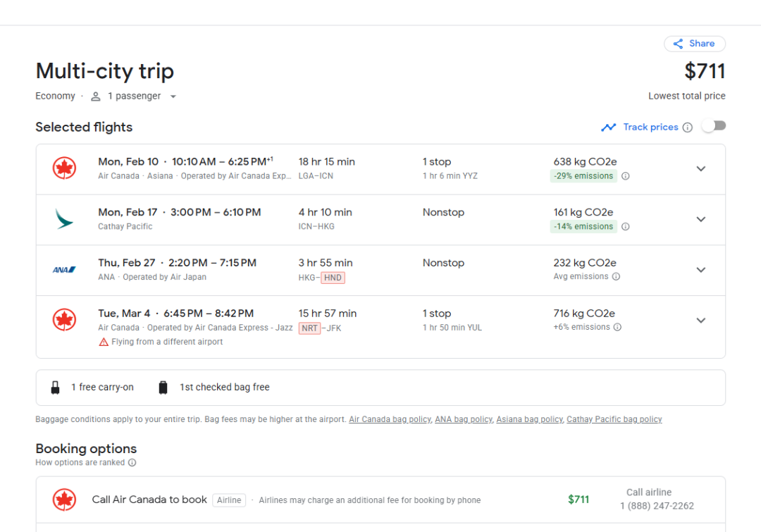This screenshot has width=761, height=532.
Task: Click Air Canada logo on Feb 10 flight
Action: (64, 168)
